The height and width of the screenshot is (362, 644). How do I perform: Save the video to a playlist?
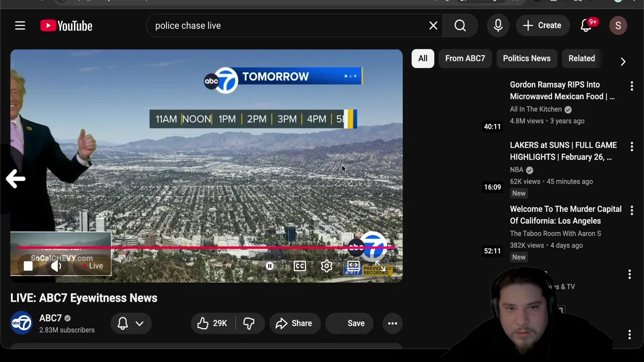click(349, 323)
